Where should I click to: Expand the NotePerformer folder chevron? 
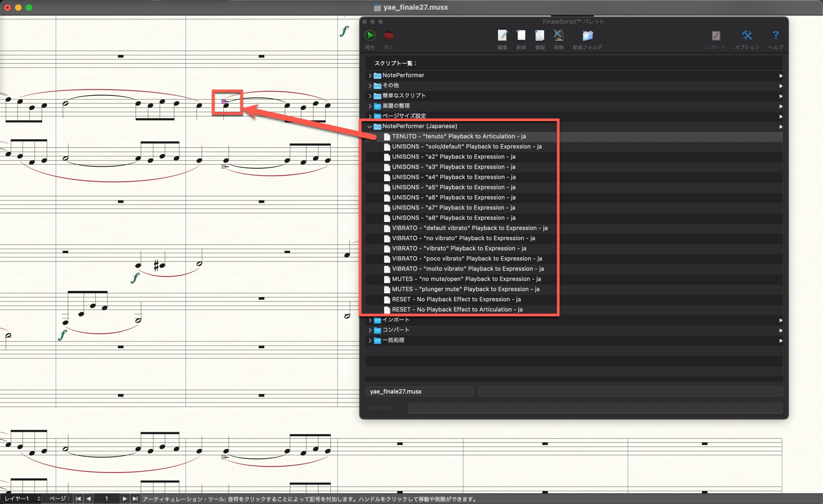tap(370, 75)
